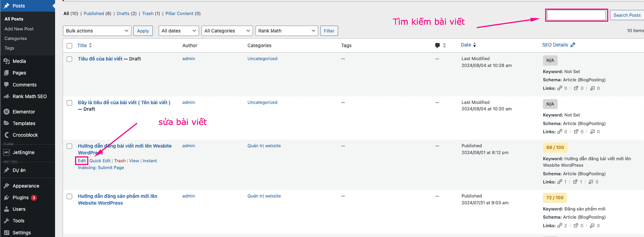Image resolution: width=644 pixels, height=237 pixels.
Task: Open the Bulk actions dropdown
Action: [x=97, y=31]
